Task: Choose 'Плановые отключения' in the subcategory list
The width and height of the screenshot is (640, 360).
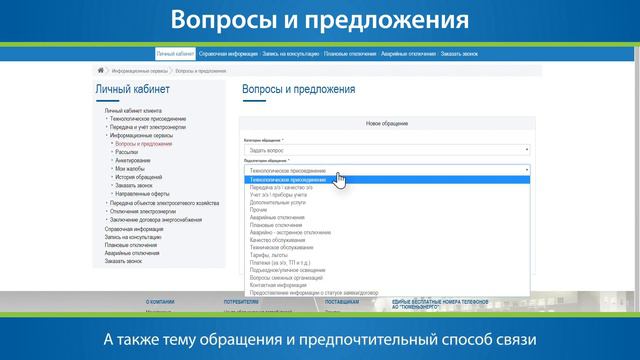Action: 387,225
